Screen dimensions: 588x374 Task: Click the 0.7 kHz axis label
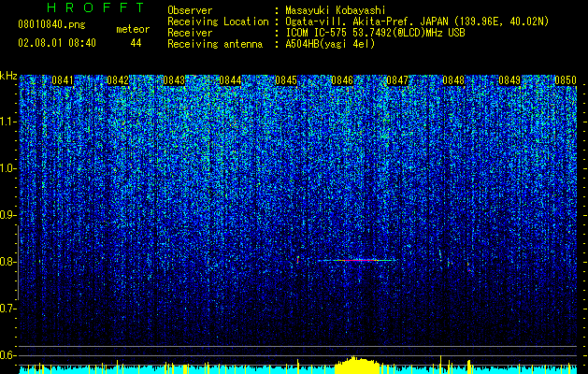coord(7,309)
